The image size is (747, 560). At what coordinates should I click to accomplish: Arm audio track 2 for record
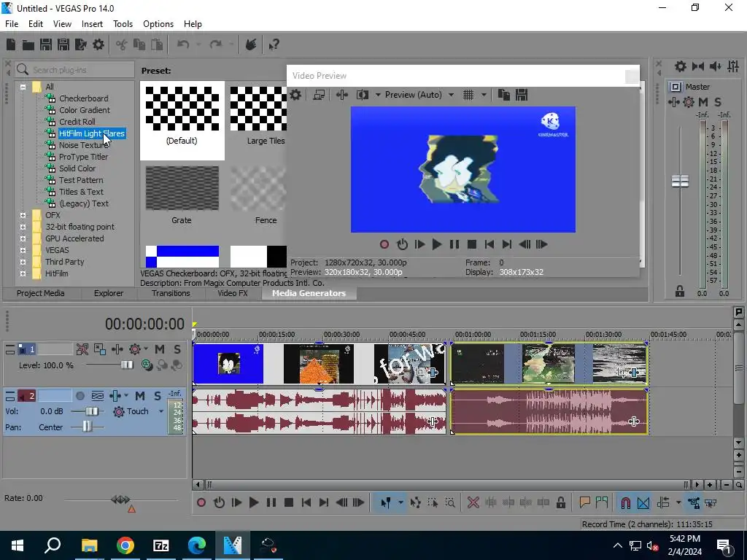[x=80, y=396]
